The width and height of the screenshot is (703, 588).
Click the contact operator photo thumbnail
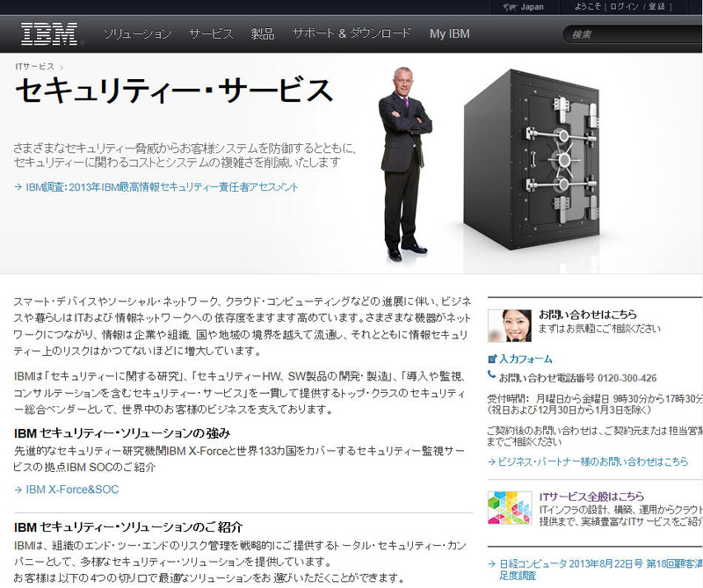tap(509, 324)
